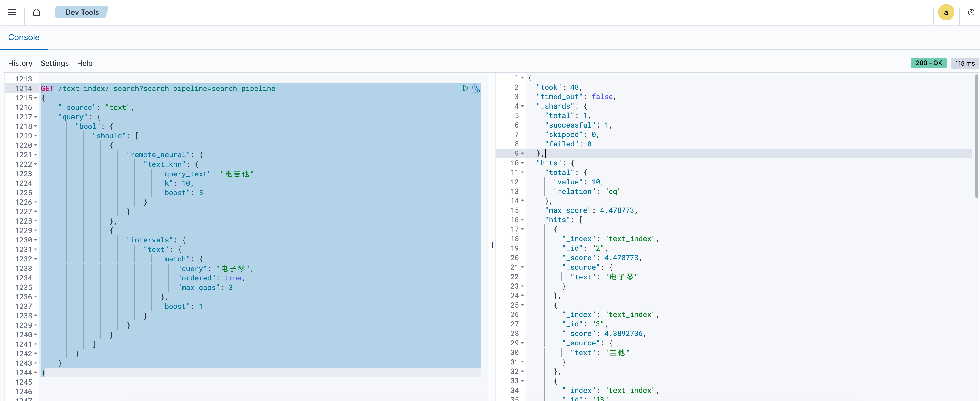Send request with the play icon
The height and width of the screenshot is (401, 980).
(465, 88)
